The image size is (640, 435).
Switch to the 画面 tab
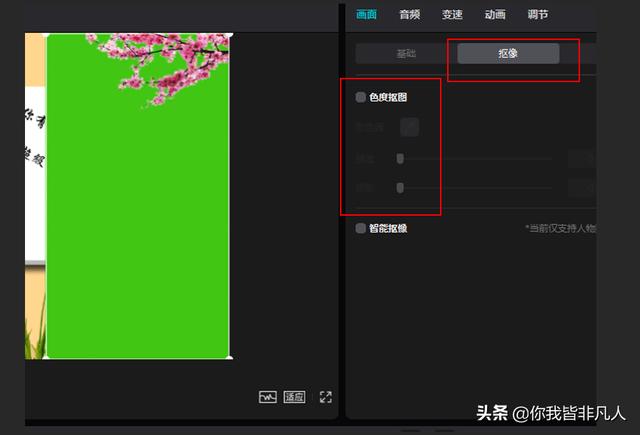[367, 15]
